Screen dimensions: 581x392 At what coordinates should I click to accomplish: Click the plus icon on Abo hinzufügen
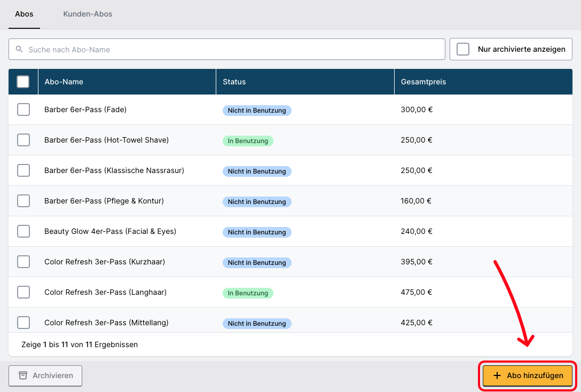[497, 375]
